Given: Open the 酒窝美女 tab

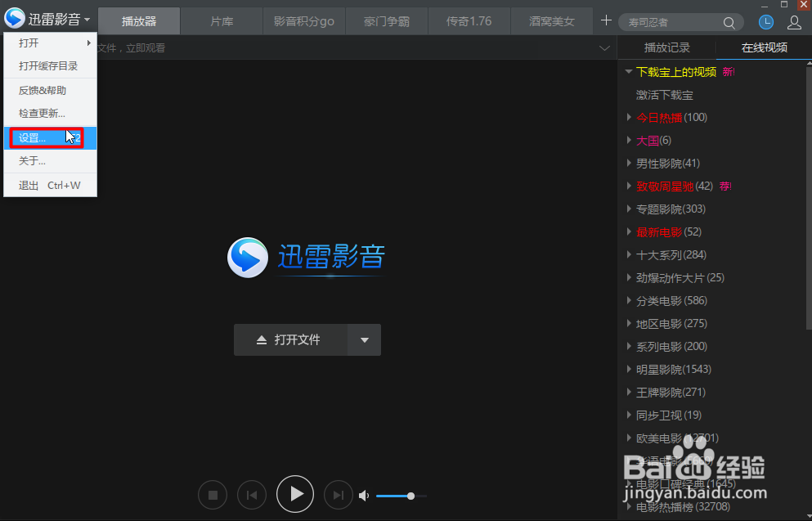Looking at the screenshot, I should (552, 21).
